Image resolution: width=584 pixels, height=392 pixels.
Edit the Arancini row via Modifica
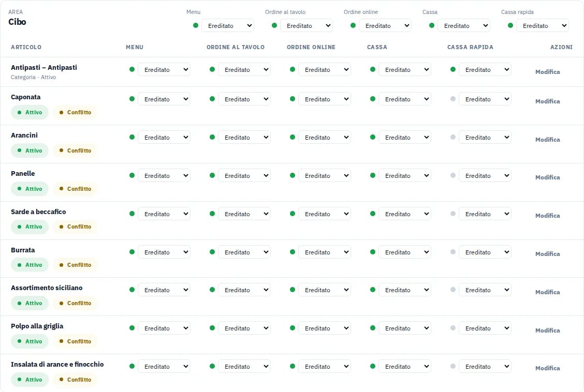548,140
